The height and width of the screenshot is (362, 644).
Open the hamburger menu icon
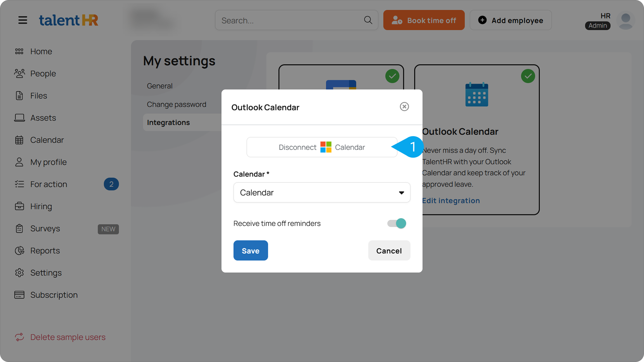(x=23, y=20)
